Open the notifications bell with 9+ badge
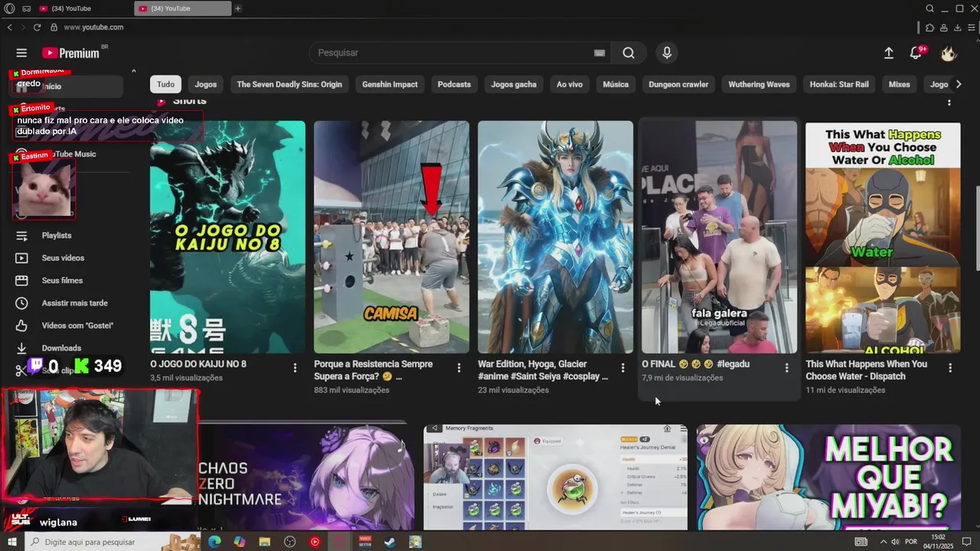This screenshot has width=980, height=551. pyautogui.click(x=916, y=53)
